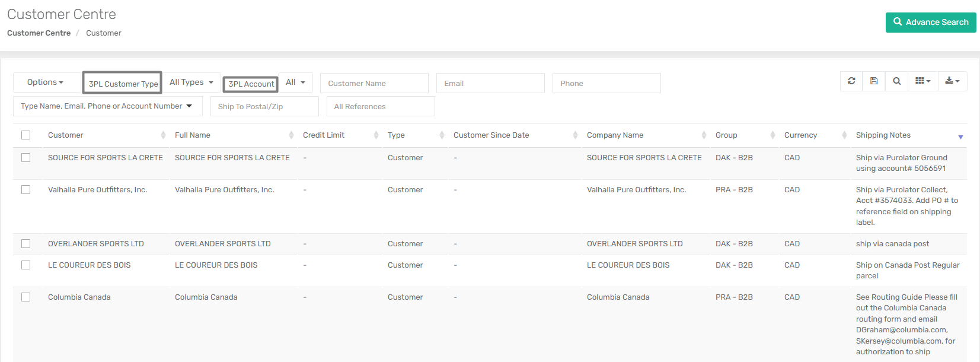Click Full Name cell OVERLANDER SPORTS LTD

click(x=223, y=244)
